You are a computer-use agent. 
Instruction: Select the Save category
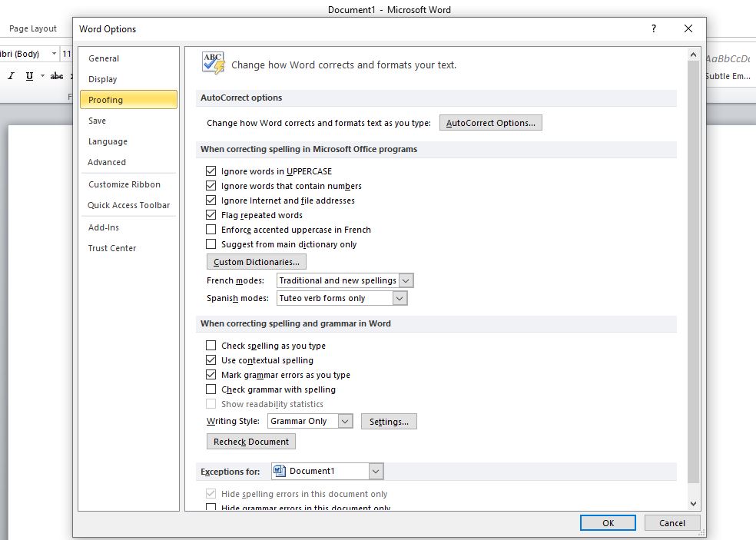[128, 121]
